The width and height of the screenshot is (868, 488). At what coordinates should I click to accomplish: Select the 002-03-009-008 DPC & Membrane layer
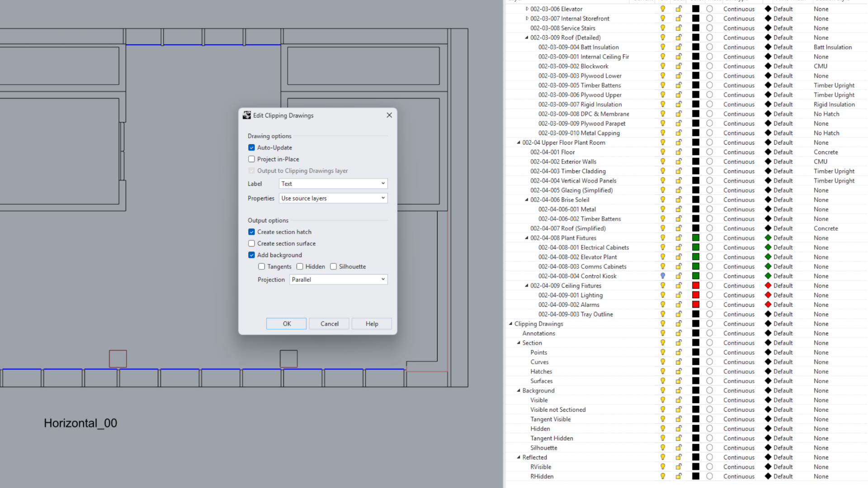tap(584, 114)
